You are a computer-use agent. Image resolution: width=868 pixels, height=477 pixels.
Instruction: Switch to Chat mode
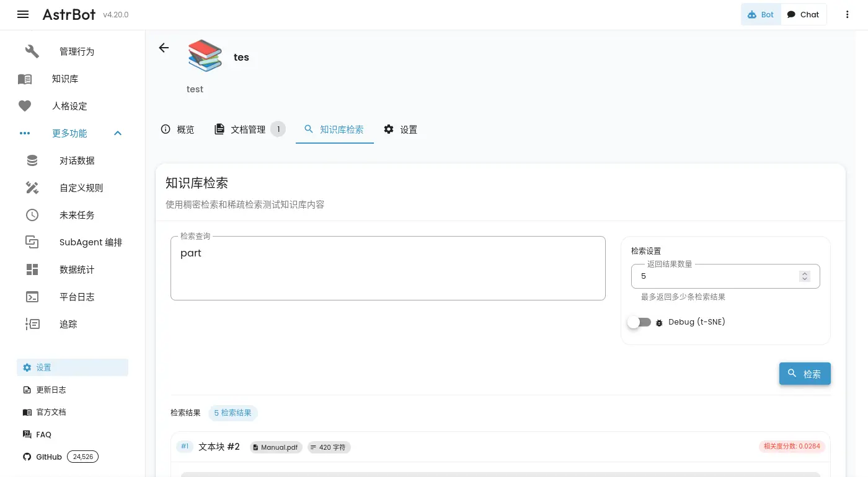803,15
